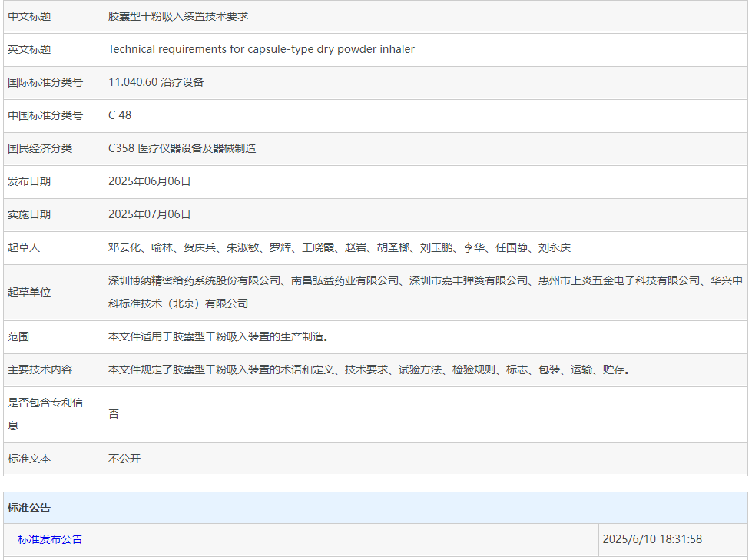Image resolution: width=752 pixels, height=560 pixels.
Task: Click the 中文标题 row label
Action: point(29,16)
